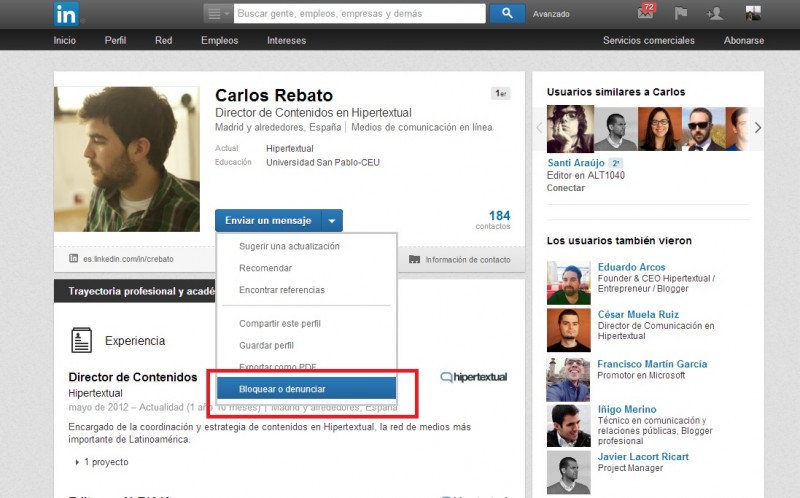Screen dimensions: 800x498
Task: Open Servicios comerciales menu
Action: pos(648,40)
